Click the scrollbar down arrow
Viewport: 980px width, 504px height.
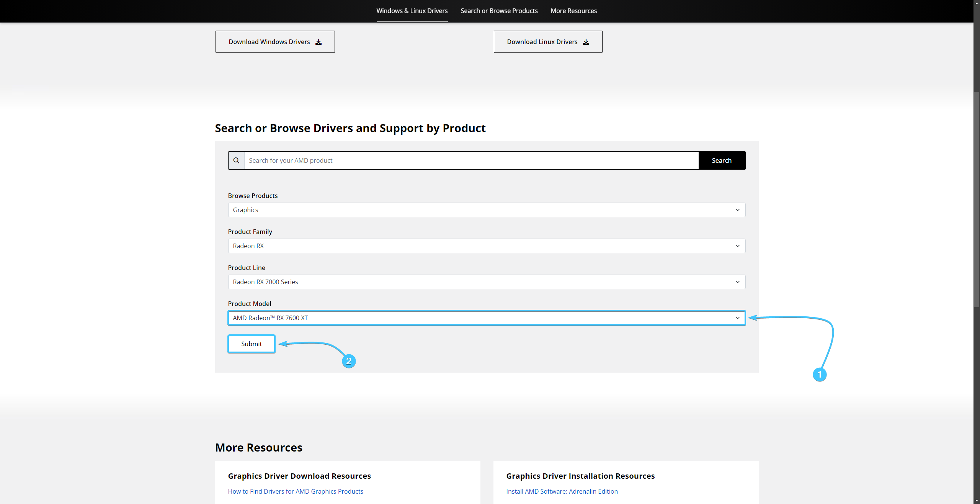point(977,501)
